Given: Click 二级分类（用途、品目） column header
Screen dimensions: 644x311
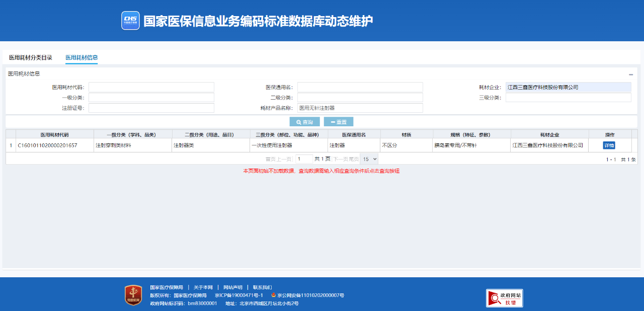Looking at the screenshot, I should [x=211, y=134].
